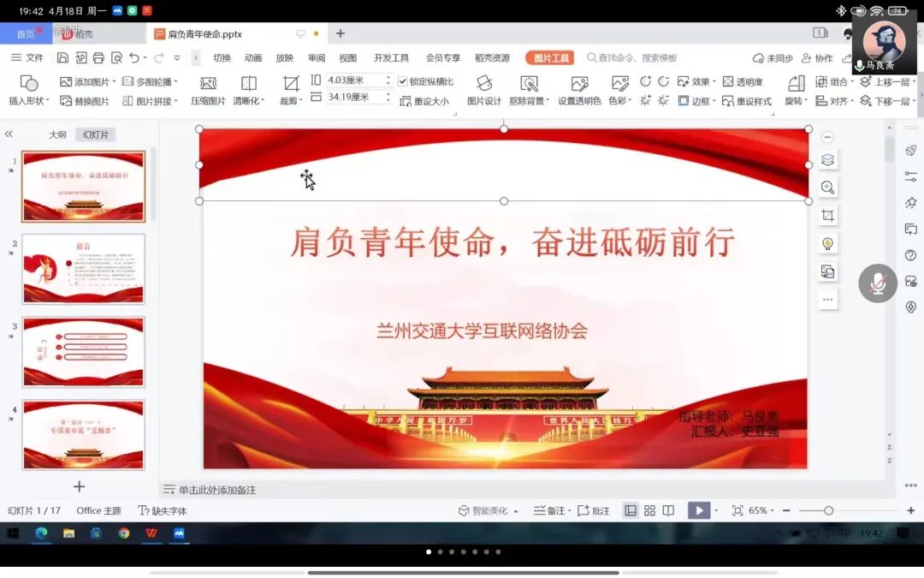Select slide 2 thumbnail

[x=83, y=269]
